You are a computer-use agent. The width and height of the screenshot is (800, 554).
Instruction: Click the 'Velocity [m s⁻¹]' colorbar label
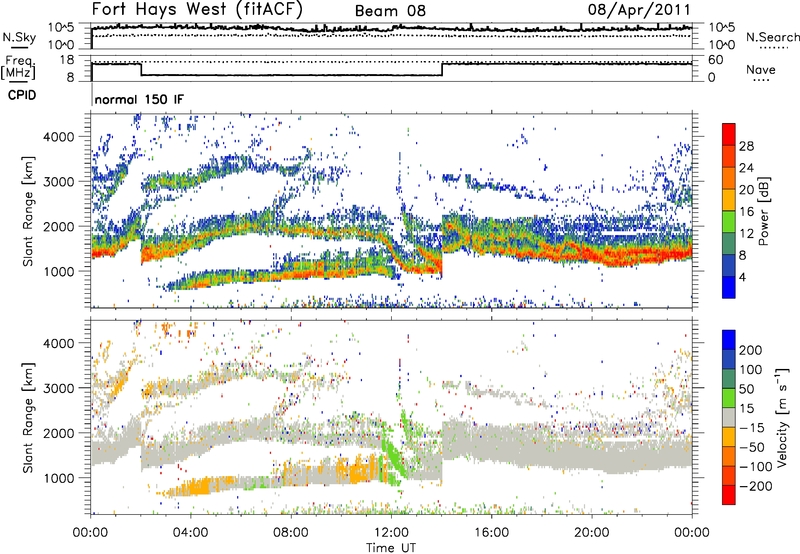pos(783,417)
